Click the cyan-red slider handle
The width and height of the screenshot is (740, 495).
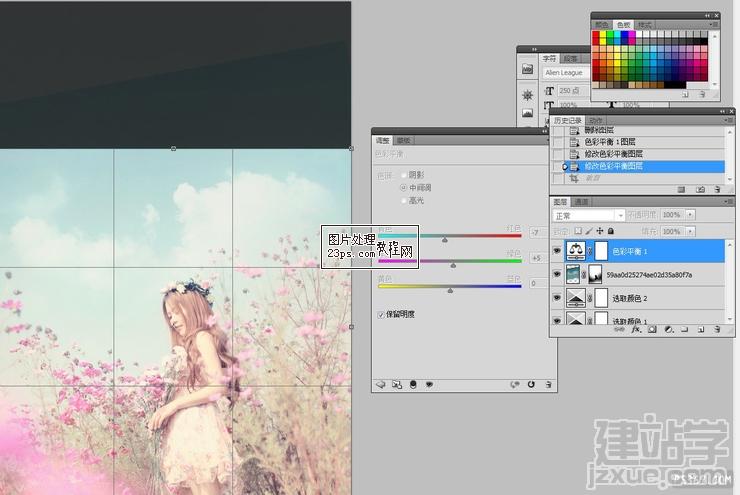(x=445, y=240)
